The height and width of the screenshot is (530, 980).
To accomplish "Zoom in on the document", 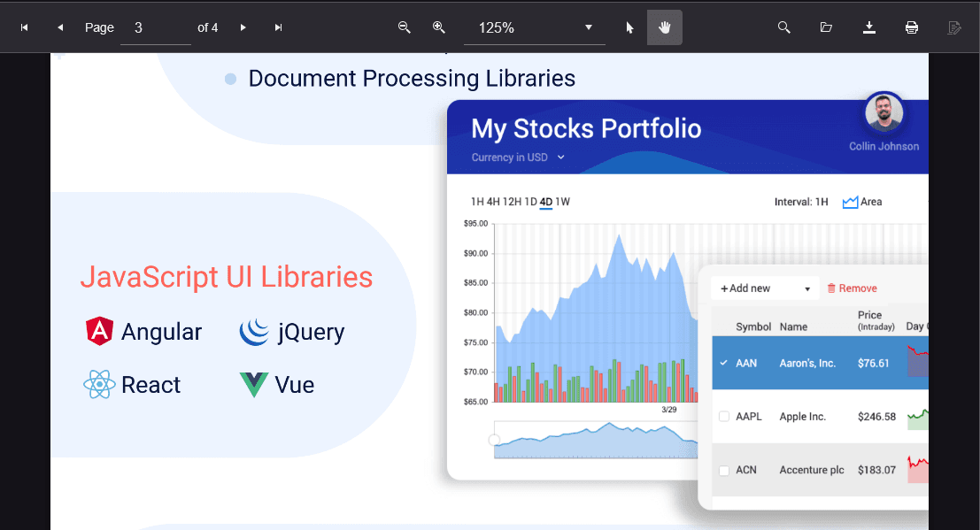I will point(439,27).
